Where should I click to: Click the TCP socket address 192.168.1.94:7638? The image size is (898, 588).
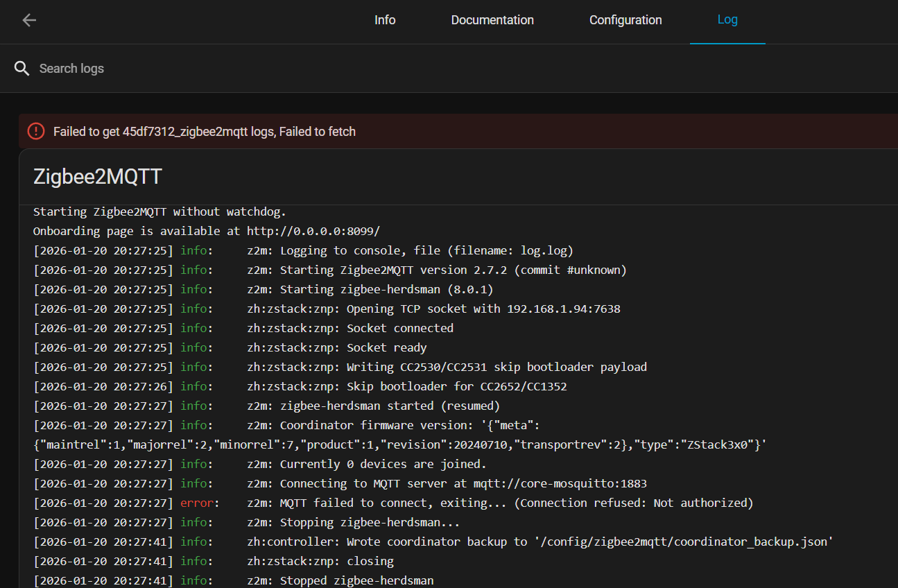point(564,309)
